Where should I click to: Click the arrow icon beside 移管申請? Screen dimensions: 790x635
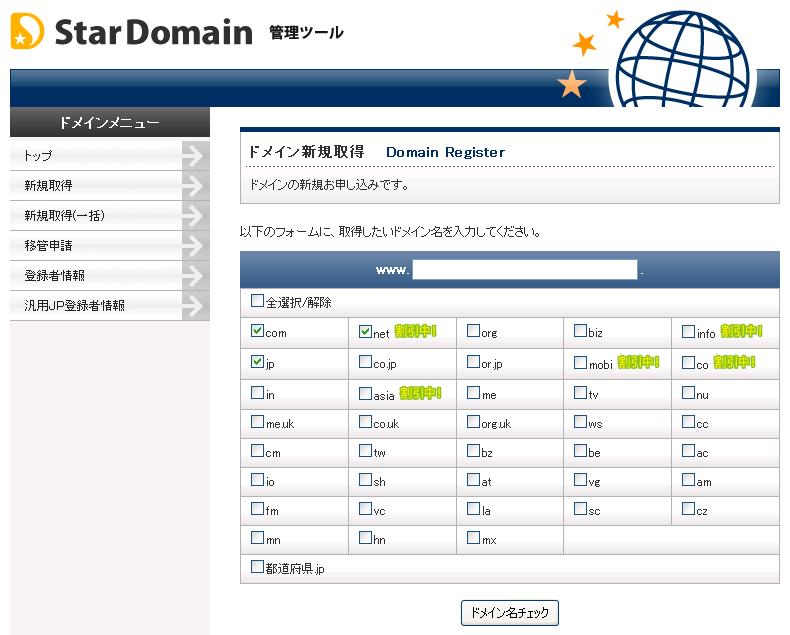coord(195,246)
